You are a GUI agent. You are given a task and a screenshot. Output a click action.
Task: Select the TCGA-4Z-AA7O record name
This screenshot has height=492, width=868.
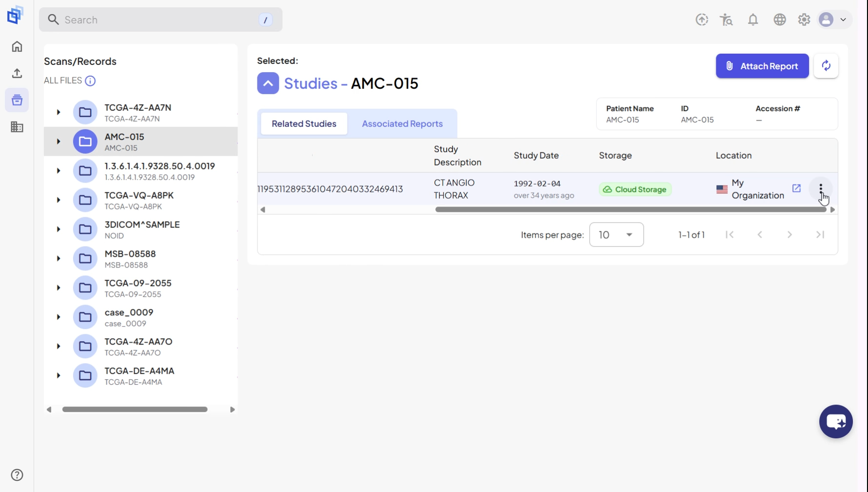click(x=138, y=342)
